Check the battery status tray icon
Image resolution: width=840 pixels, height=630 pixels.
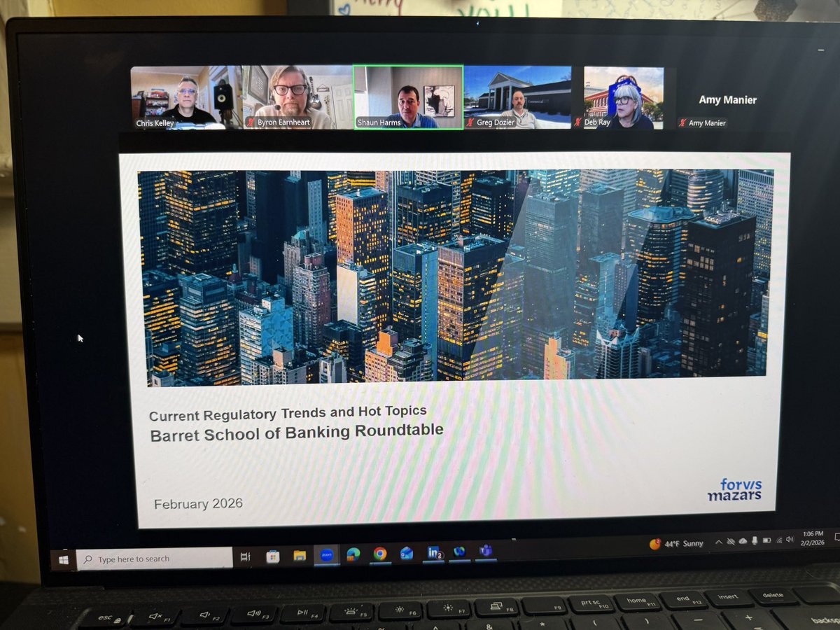[766, 540]
